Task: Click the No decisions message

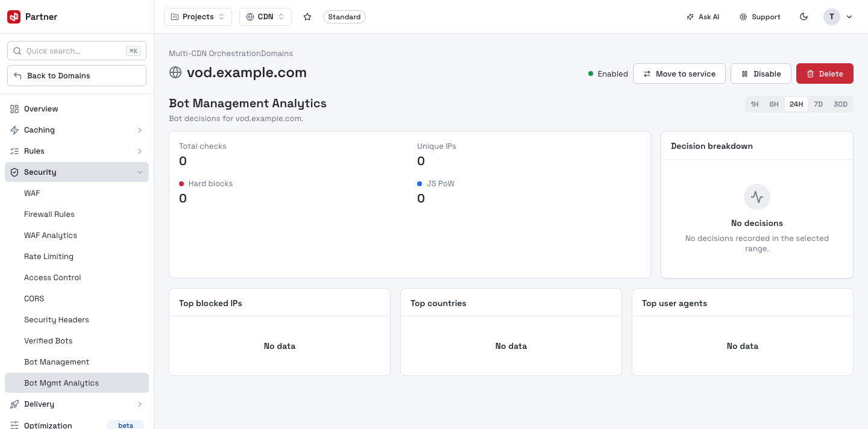Action: coord(757,223)
